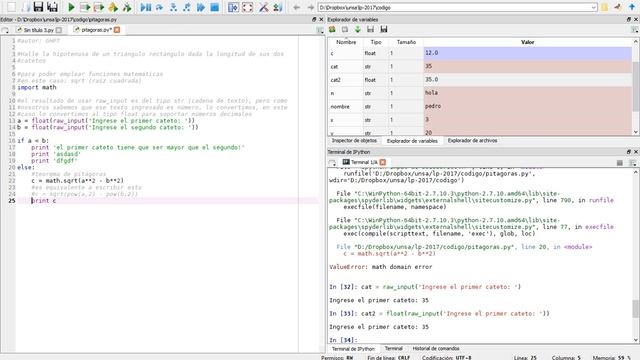Browse IPython console tabs list

click(332, 162)
